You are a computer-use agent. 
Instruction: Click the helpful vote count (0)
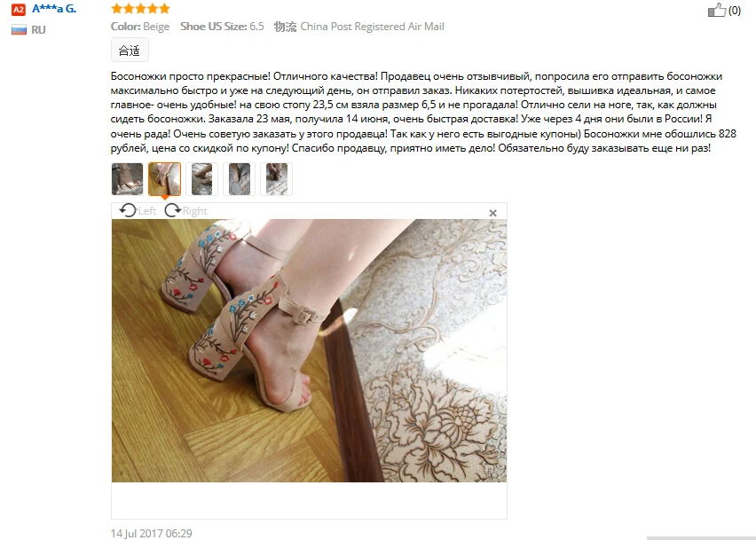pyautogui.click(x=735, y=10)
